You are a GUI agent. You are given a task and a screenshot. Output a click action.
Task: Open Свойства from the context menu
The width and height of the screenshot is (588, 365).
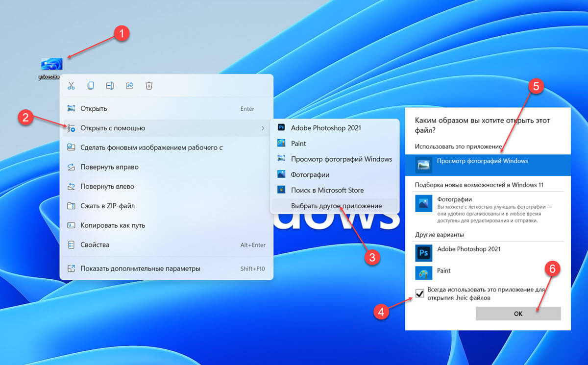pyautogui.click(x=167, y=244)
